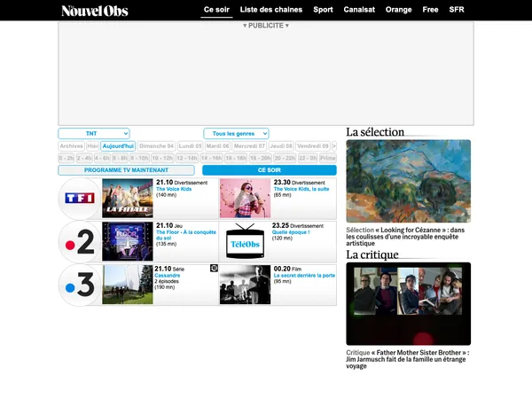532x399 pixels.
Task: Choose the 10 - 12h time slot
Action: 162,158
